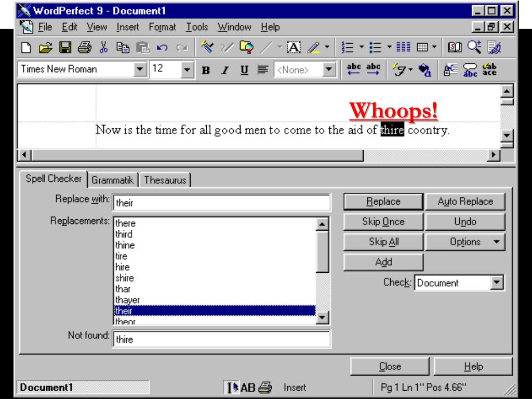Click the Auto Replace button
This screenshot has height=399, width=532.
[x=465, y=202]
